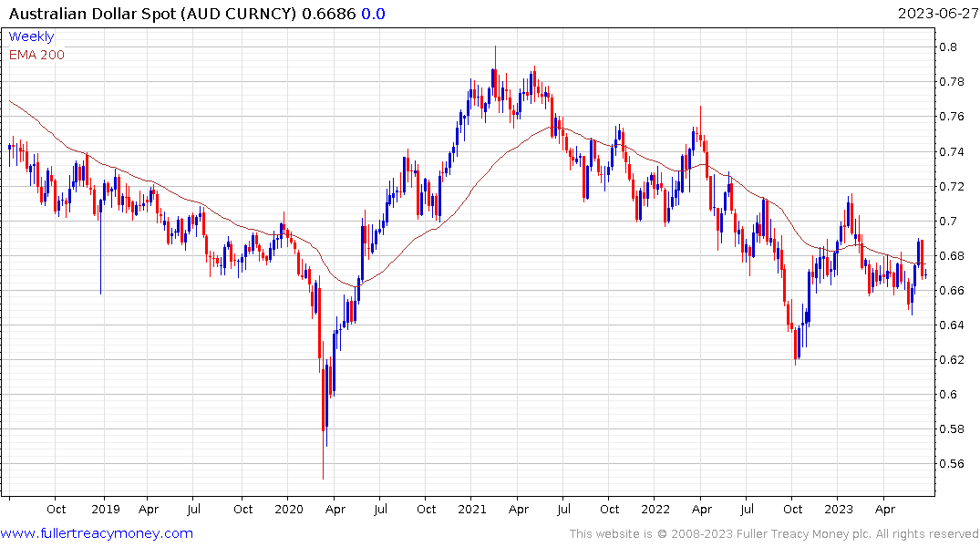The height and width of the screenshot is (547, 980).
Task: Click the 0.8 price axis label
Action: (948, 46)
